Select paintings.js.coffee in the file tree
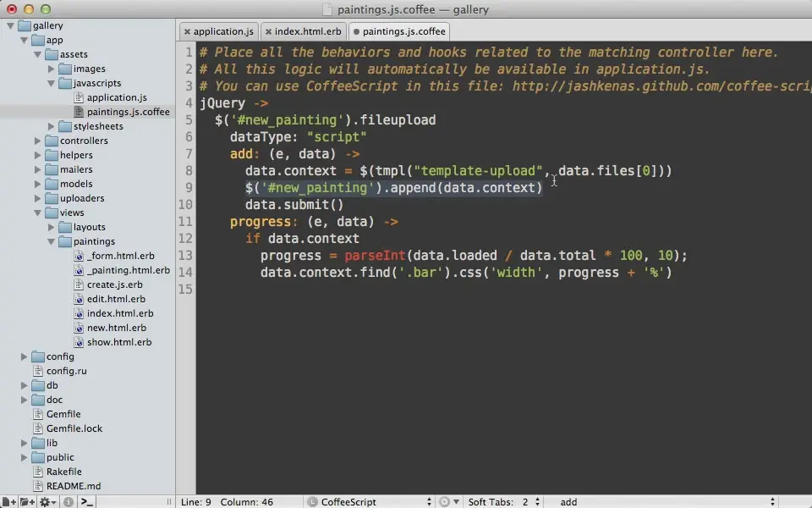This screenshot has width=812, height=508. (x=128, y=112)
